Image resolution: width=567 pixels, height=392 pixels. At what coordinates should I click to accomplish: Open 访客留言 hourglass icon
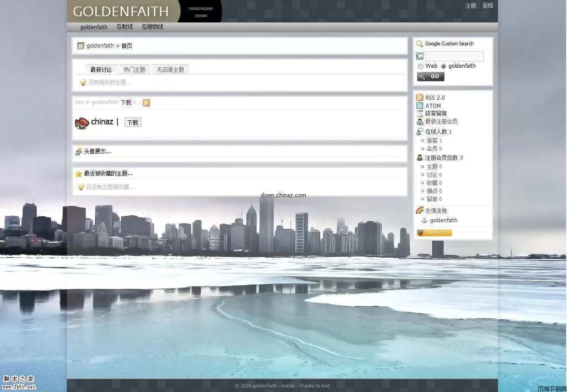tap(419, 113)
